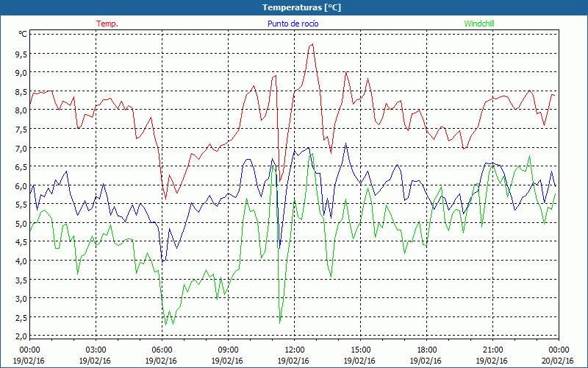Viewport: 588px width, 368px height.
Task: Click the 6,0 y-axis value
Action: [x=21, y=186]
